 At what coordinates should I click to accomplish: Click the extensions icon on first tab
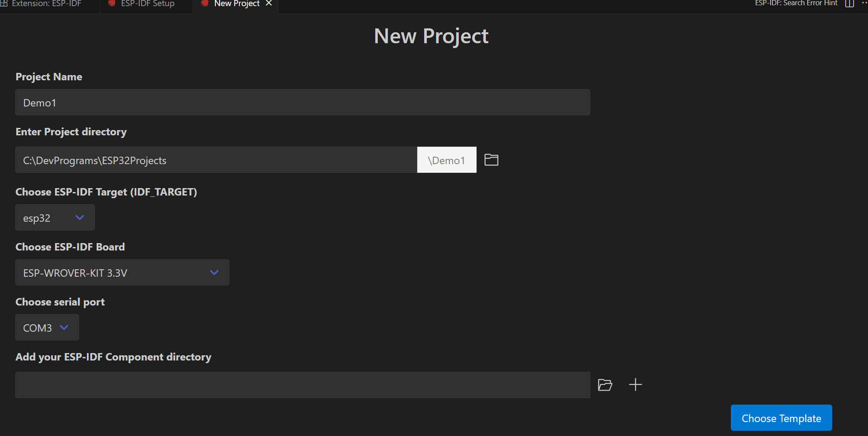click(x=4, y=3)
